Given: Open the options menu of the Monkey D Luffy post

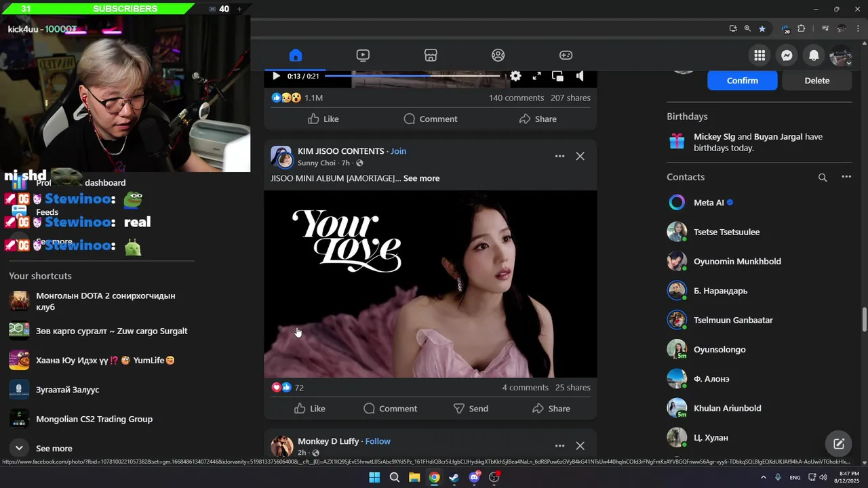Looking at the screenshot, I should point(559,445).
